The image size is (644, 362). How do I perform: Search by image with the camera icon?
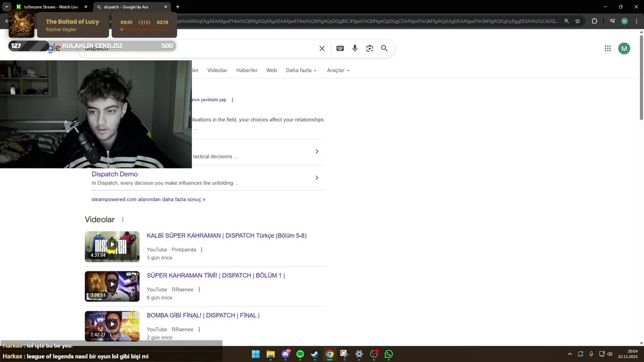click(370, 48)
